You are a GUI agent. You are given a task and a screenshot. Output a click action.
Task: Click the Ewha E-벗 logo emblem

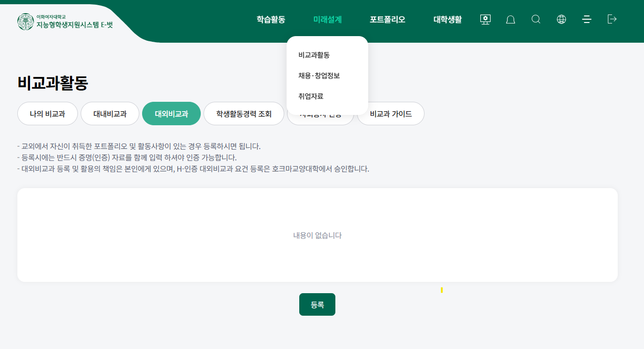click(x=26, y=22)
